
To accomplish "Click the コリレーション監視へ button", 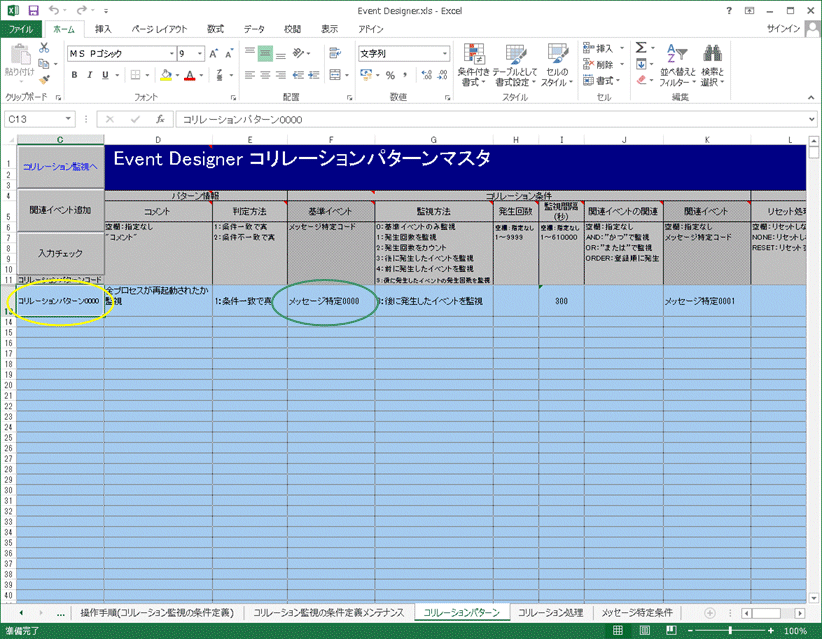I will coord(60,167).
